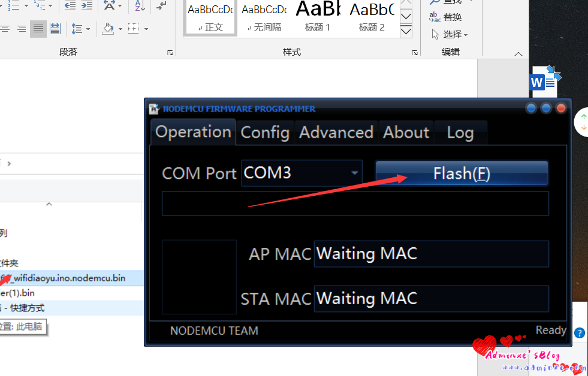The width and height of the screenshot is (588, 376).
Task: Switch to the Advanced tab
Action: (336, 132)
